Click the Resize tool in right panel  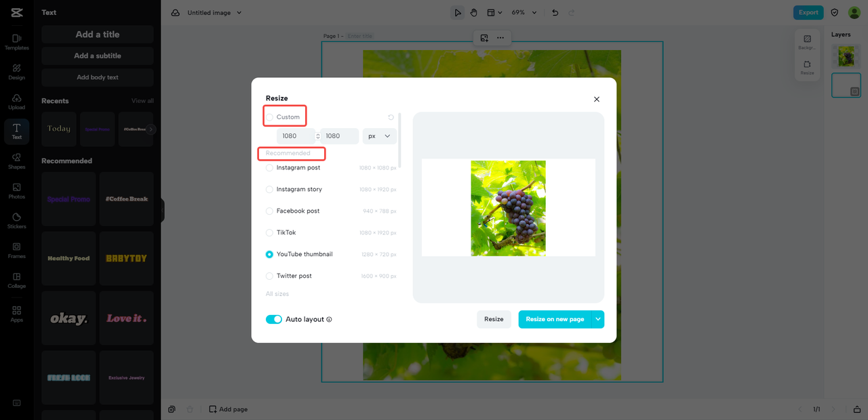pos(807,68)
